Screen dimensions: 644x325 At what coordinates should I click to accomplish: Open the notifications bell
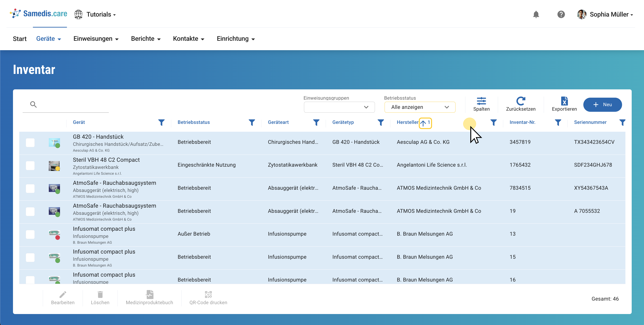(536, 14)
